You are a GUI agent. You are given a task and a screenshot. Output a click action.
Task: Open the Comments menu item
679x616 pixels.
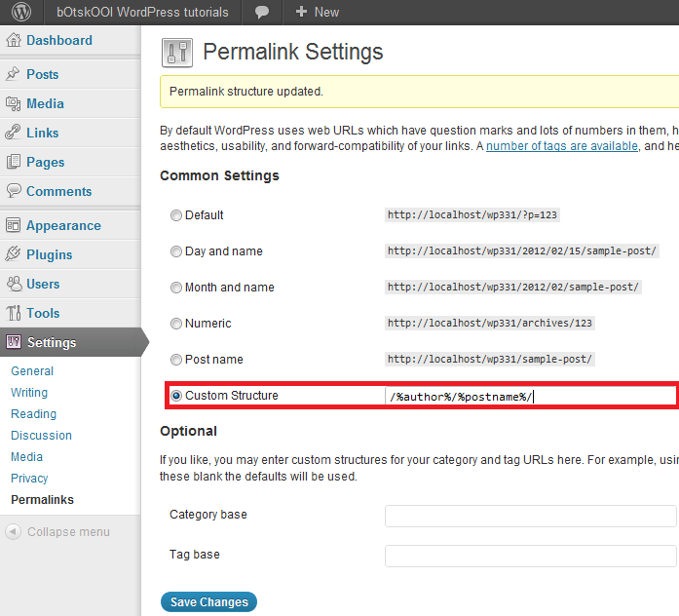58,191
